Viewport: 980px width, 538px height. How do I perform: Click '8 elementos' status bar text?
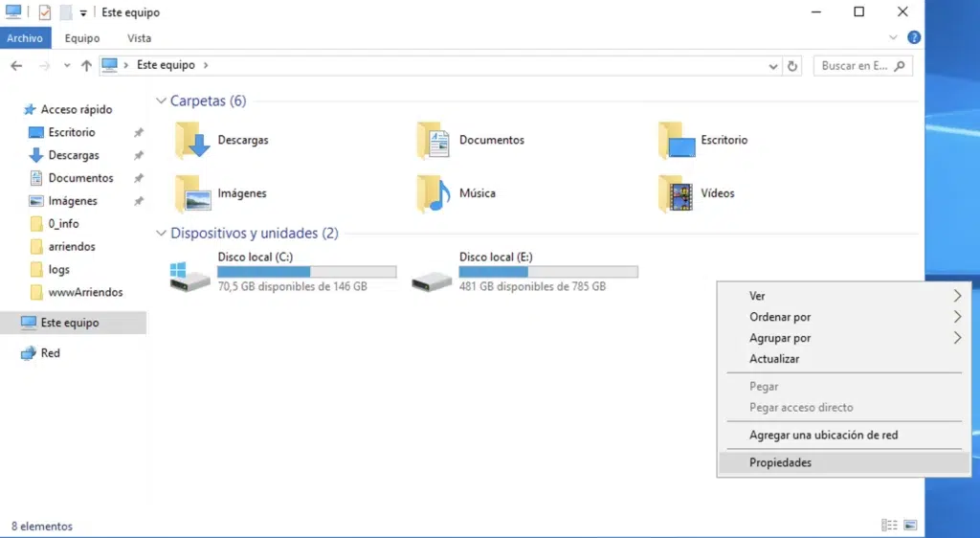coord(42,527)
